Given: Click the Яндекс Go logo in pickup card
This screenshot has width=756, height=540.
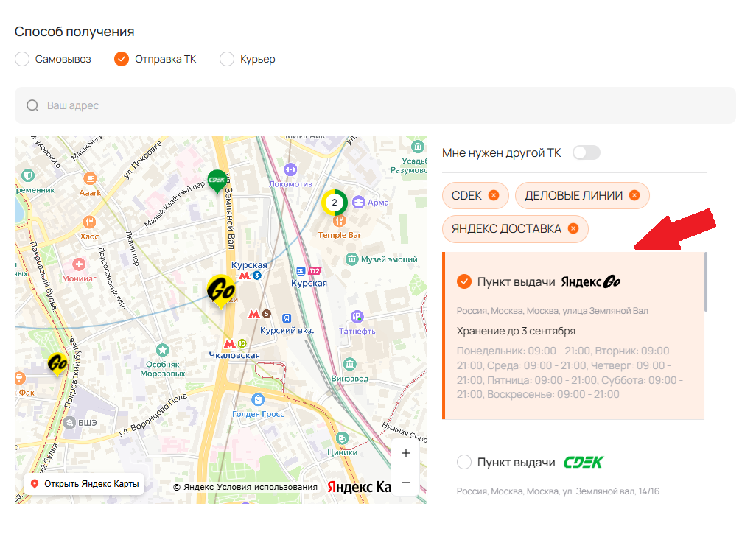Looking at the screenshot, I should tap(591, 281).
